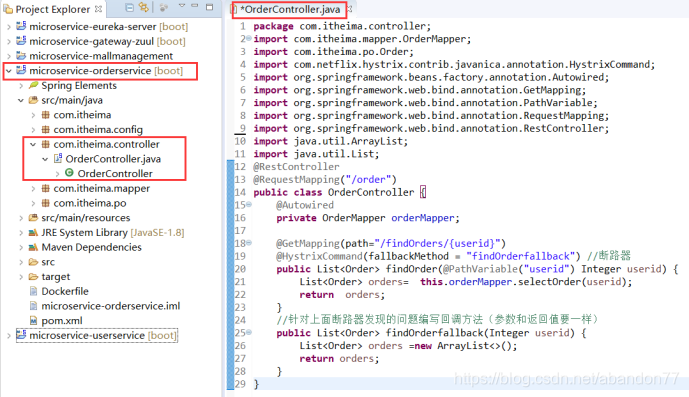Click the microservice-gateway-zuul project icon
Screen dimensions: 689x397
tap(21, 41)
